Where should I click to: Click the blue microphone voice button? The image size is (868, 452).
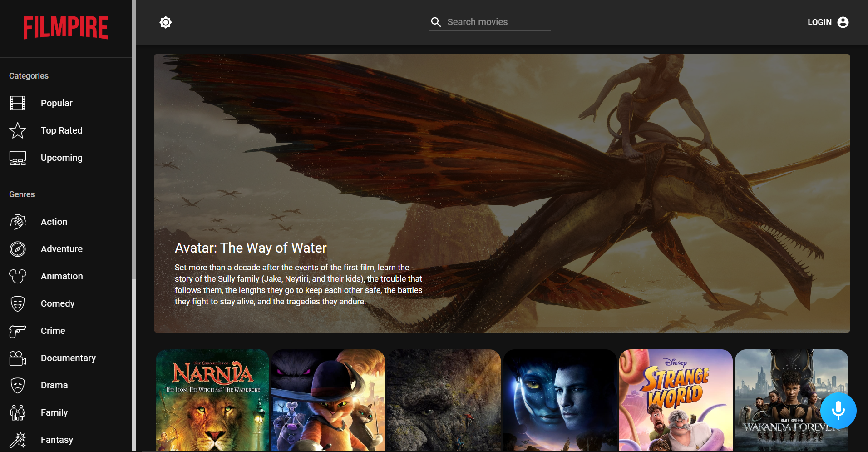click(x=838, y=410)
